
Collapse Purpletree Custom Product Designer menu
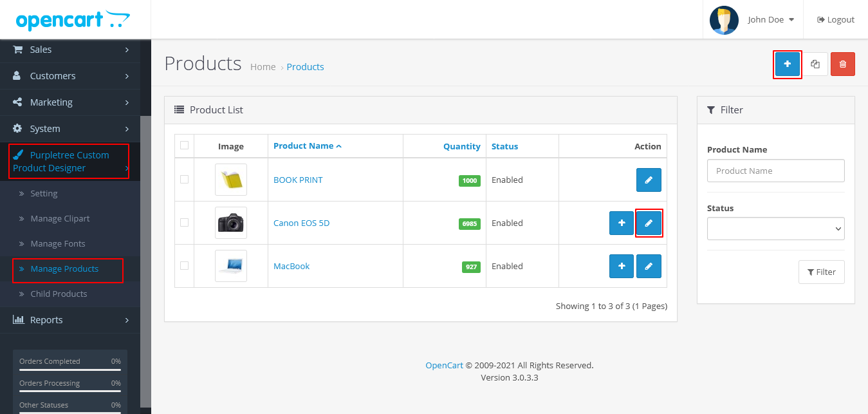(x=70, y=162)
